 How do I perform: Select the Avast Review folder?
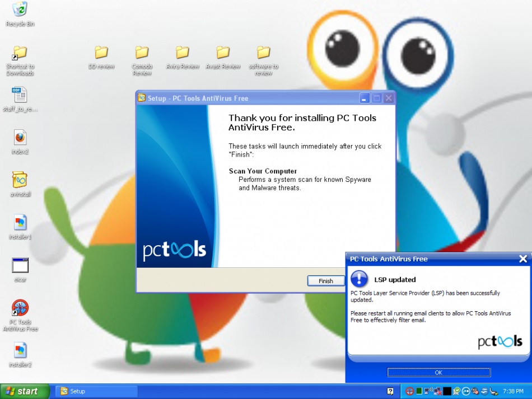click(223, 58)
